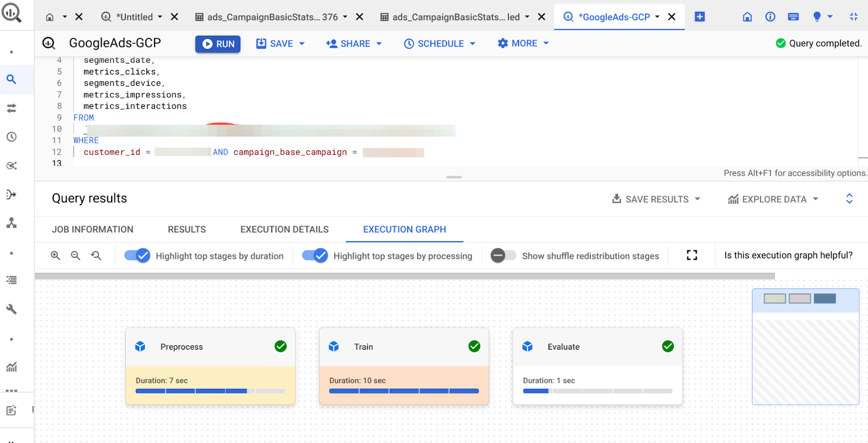Close the GoogleAds-GCP tab
Viewport: 868px width, 443px height.
pos(672,17)
